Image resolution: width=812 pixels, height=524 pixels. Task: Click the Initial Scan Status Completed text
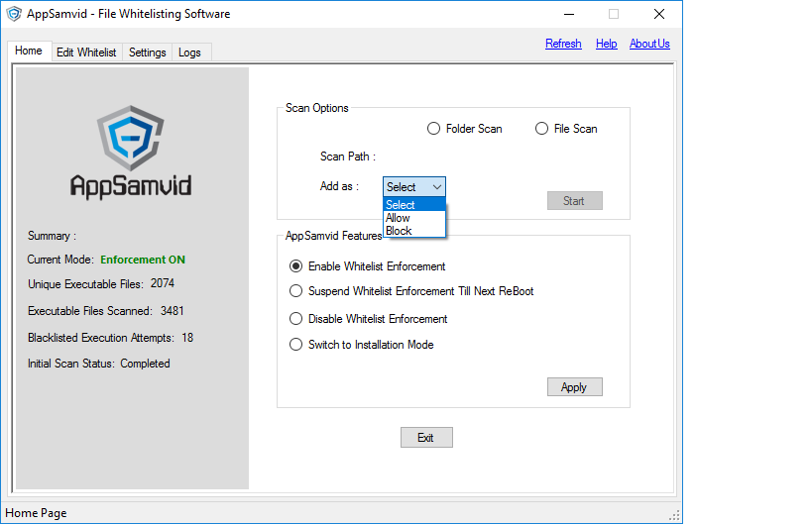click(x=145, y=364)
